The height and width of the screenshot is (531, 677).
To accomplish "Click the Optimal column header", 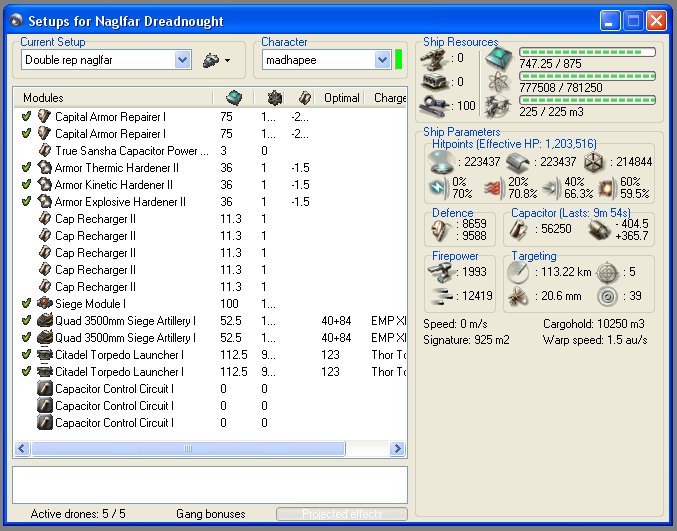I will pyautogui.click(x=342, y=98).
